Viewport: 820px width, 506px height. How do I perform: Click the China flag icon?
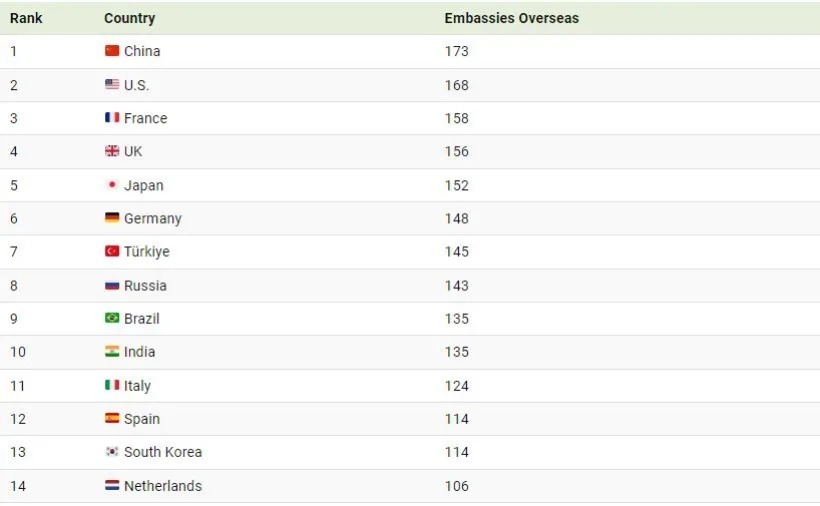112,51
